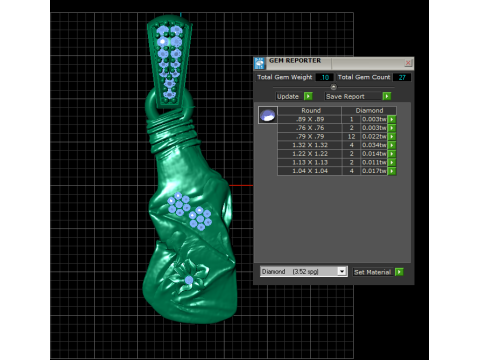Click green arrow in 1.32 X 1.32 row
The image size is (480, 360).
coord(392,145)
